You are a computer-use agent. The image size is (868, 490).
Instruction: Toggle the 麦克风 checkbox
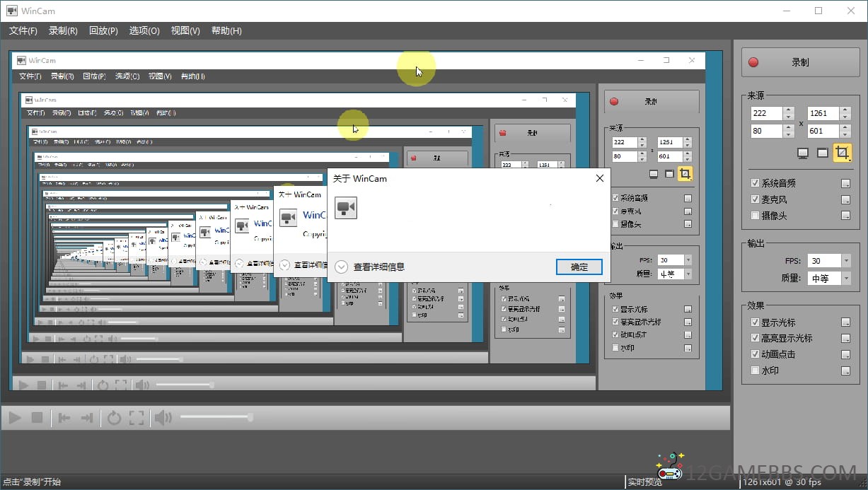(x=755, y=199)
